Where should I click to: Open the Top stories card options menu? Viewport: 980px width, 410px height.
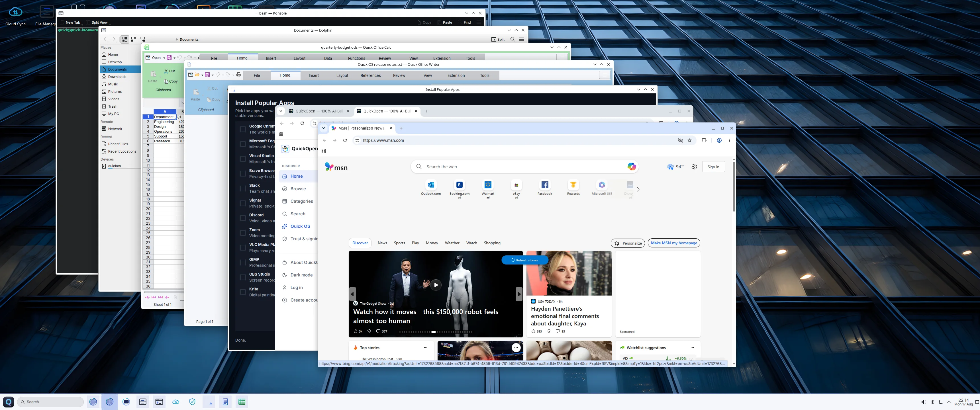tap(425, 348)
